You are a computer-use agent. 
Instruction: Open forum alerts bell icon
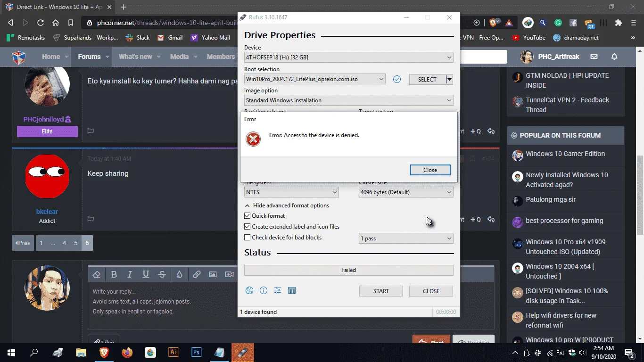point(614,57)
